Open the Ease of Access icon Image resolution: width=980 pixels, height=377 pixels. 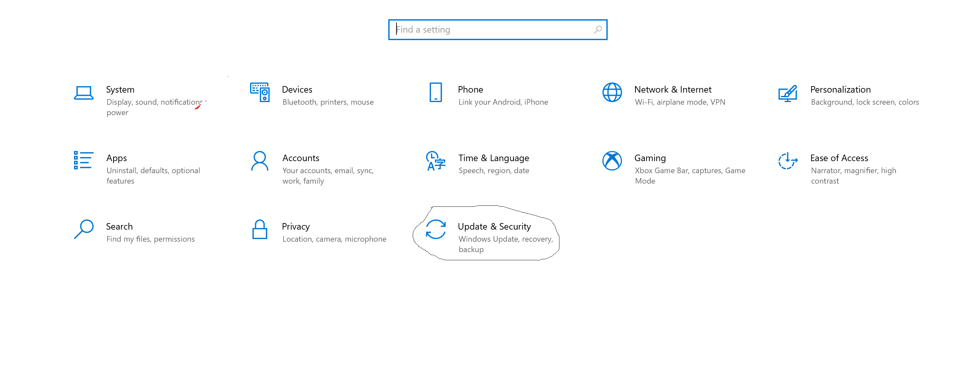click(x=788, y=161)
